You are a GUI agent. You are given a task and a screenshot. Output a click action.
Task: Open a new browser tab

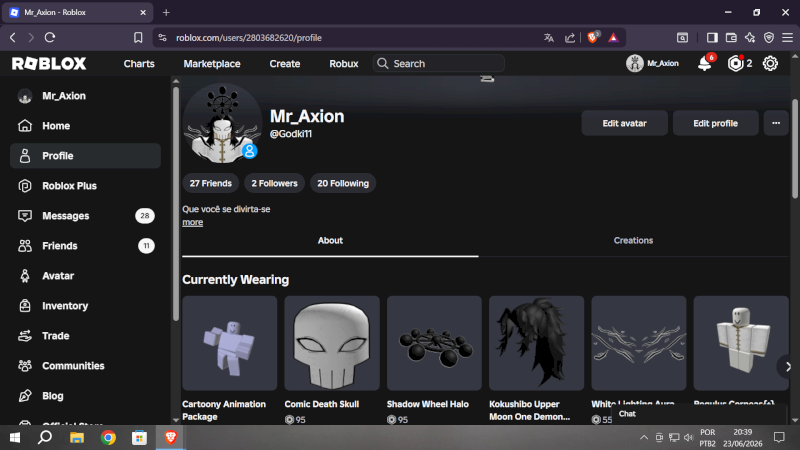click(x=166, y=12)
